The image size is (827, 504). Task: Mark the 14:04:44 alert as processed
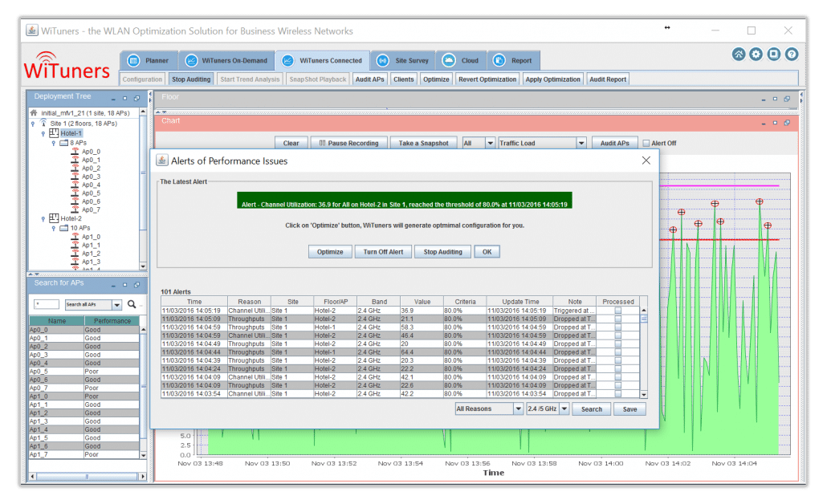tap(617, 352)
